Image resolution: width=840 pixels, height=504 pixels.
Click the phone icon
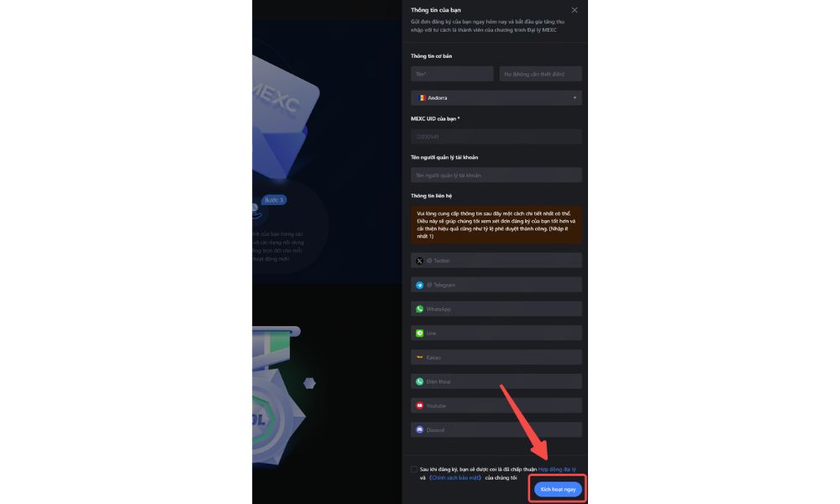[x=419, y=381]
